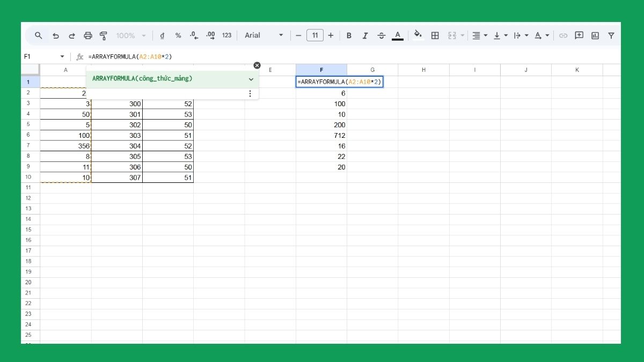Insert a comment

[579, 35]
